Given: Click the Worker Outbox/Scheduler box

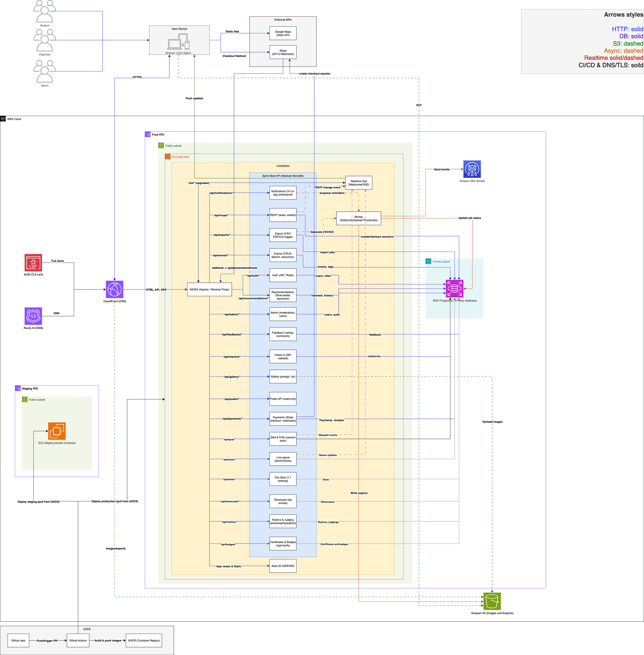Looking at the screenshot, I should click(x=358, y=218).
